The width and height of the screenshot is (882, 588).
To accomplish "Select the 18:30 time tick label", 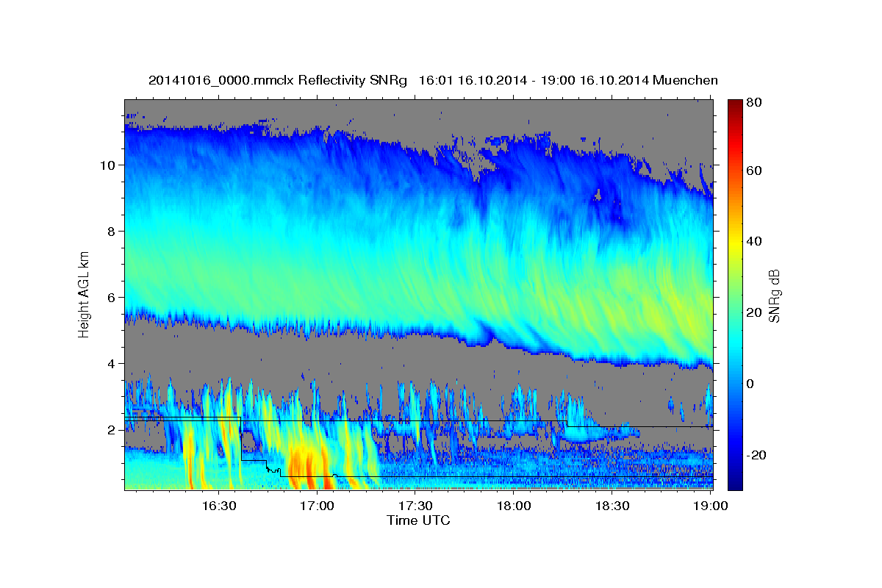I will click(612, 506).
